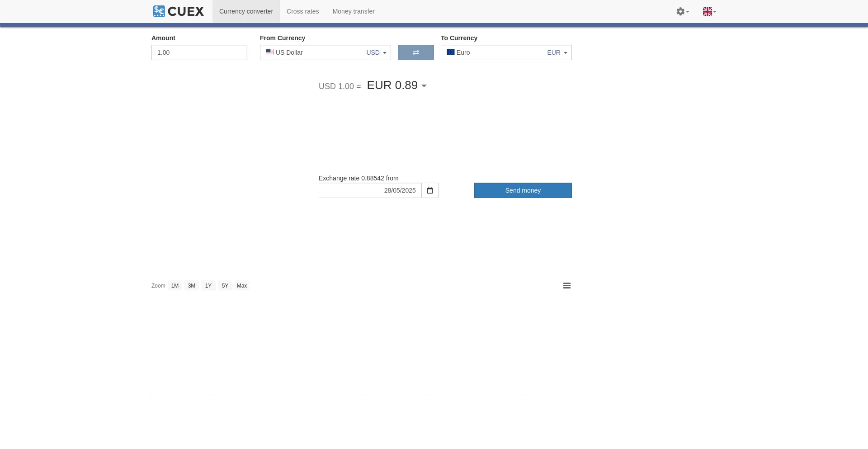This screenshot has width=868, height=449.
Task: Open the chart hamburger context menu
Action: [567, 286]
